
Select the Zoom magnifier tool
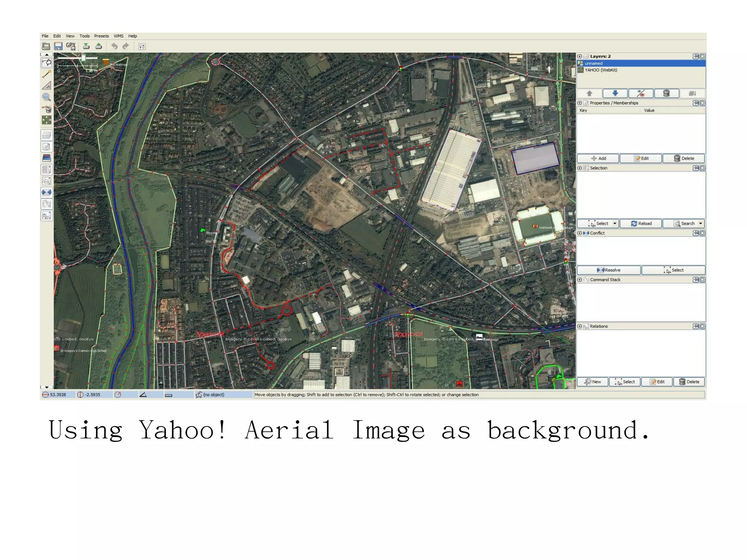click(47, 97)
